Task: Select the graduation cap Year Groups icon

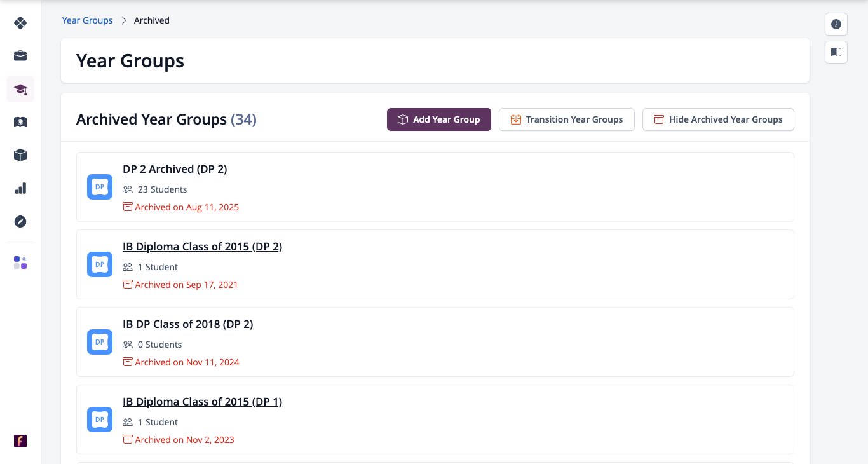Action: click(x=20, y=89)
